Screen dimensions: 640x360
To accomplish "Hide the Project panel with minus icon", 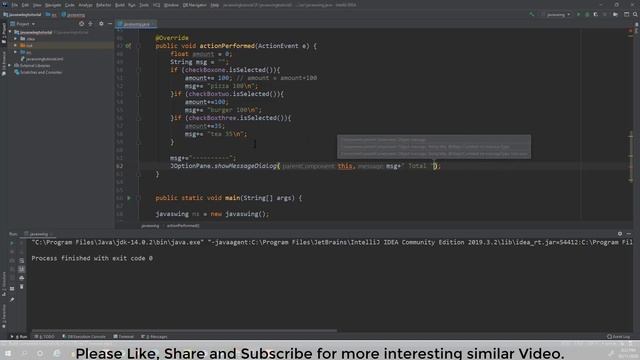I will point(110,24).
